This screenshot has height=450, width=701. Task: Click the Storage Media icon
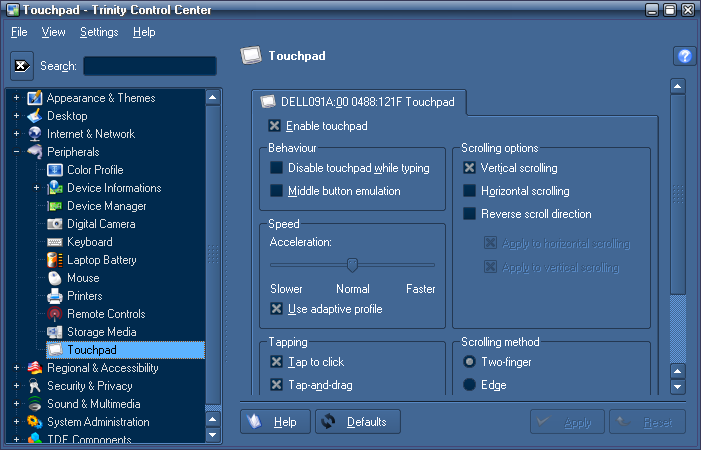coord(55,332)
